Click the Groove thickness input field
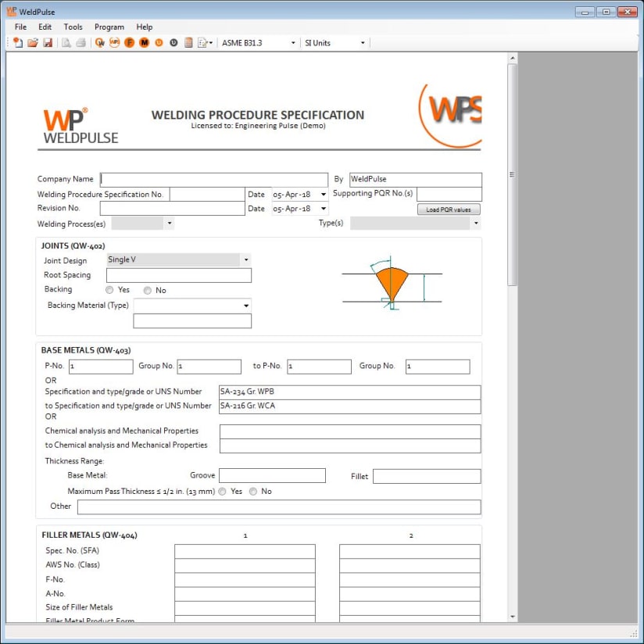 [272, 476]
